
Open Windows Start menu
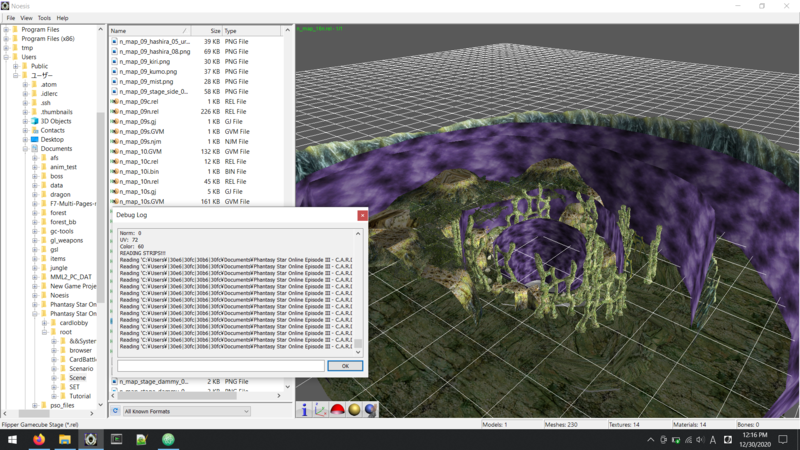pos(12,439)
